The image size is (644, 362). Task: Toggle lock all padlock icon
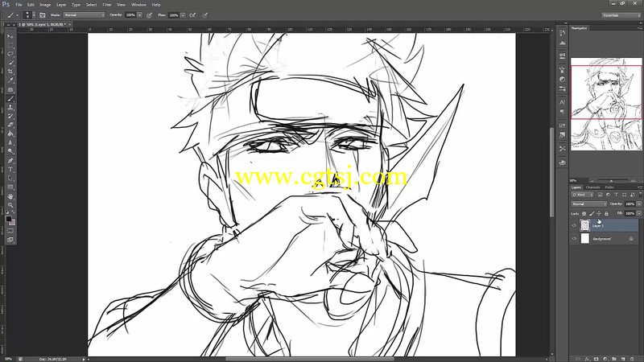point(606,213)
